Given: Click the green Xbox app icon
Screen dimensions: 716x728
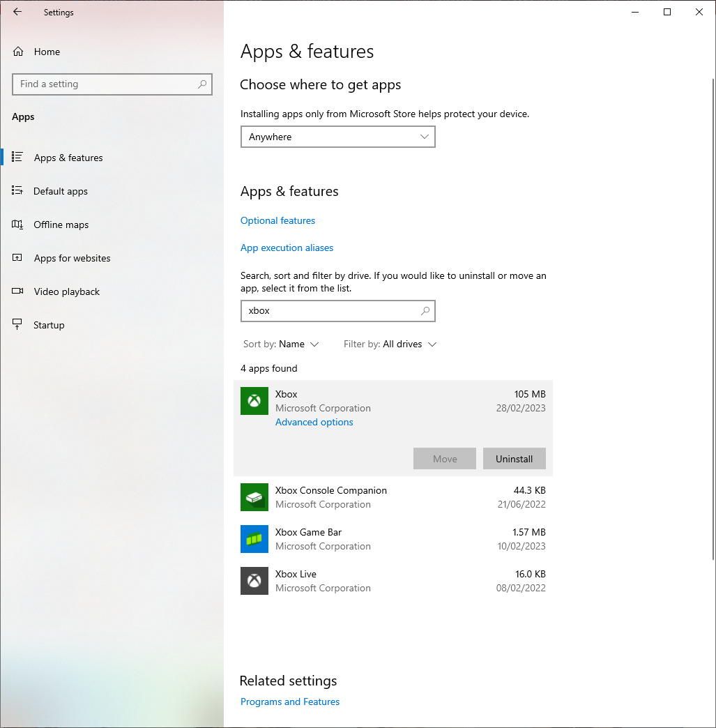Looking at the screenshot, I should (254, 401).
